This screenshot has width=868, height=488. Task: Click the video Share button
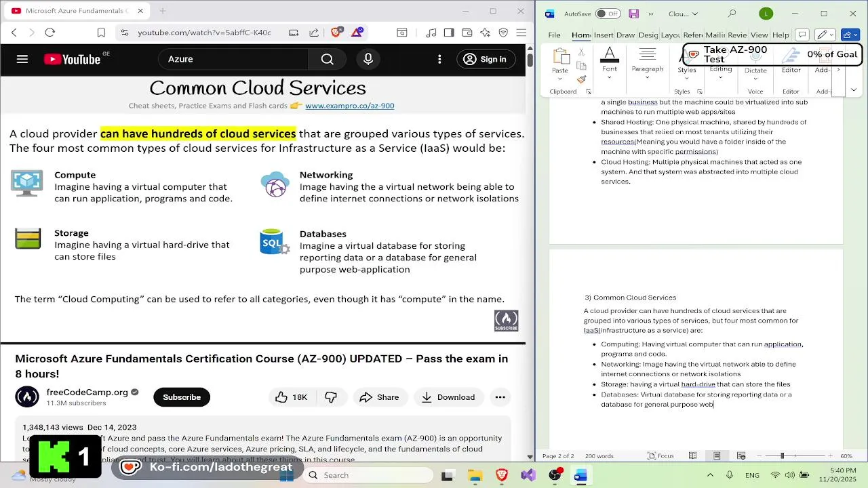pyautogui.click(x=379, y=397)
